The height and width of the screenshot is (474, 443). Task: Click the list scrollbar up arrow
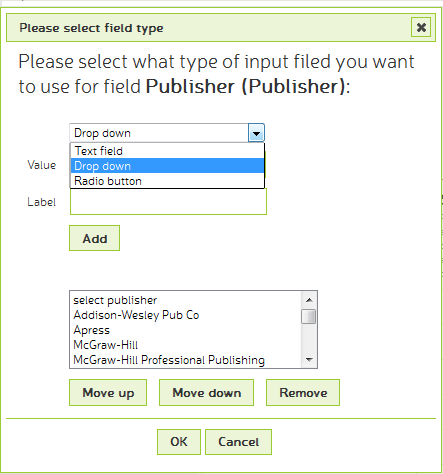(x=309, y=300)
